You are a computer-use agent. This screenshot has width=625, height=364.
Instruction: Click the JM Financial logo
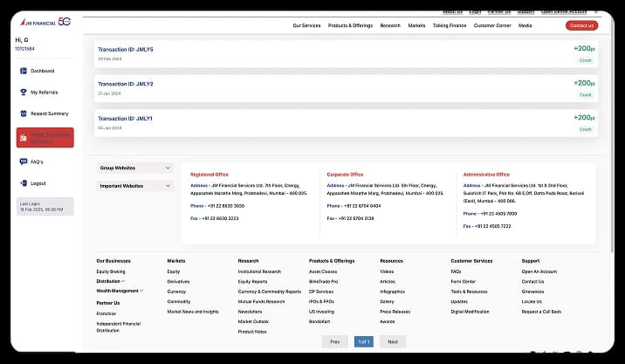click(45, 22)
